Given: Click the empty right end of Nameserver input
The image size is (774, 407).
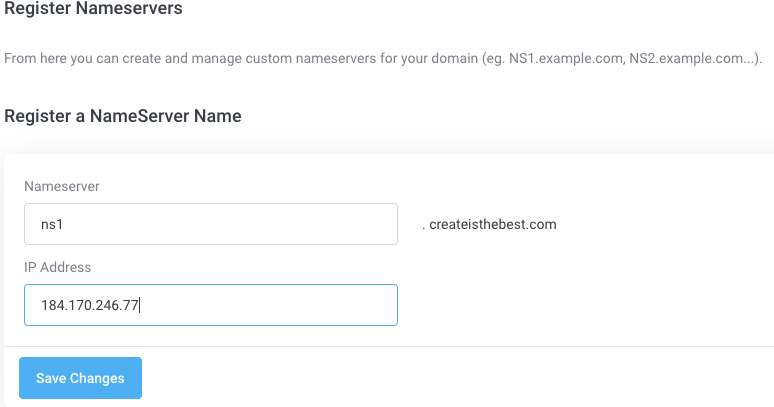Looking at the screenshot, I should (x=350, y=225).
